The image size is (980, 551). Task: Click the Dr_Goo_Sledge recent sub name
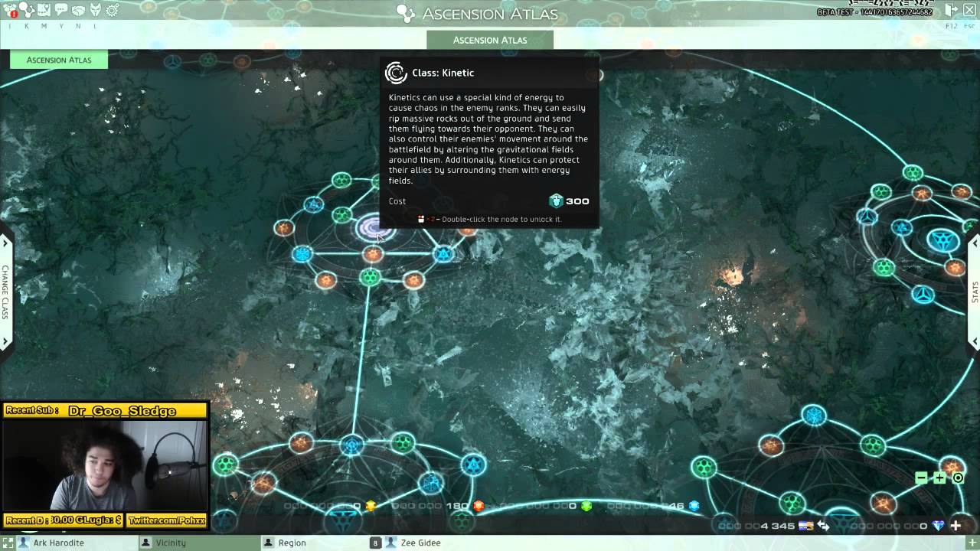click(122, 411)
